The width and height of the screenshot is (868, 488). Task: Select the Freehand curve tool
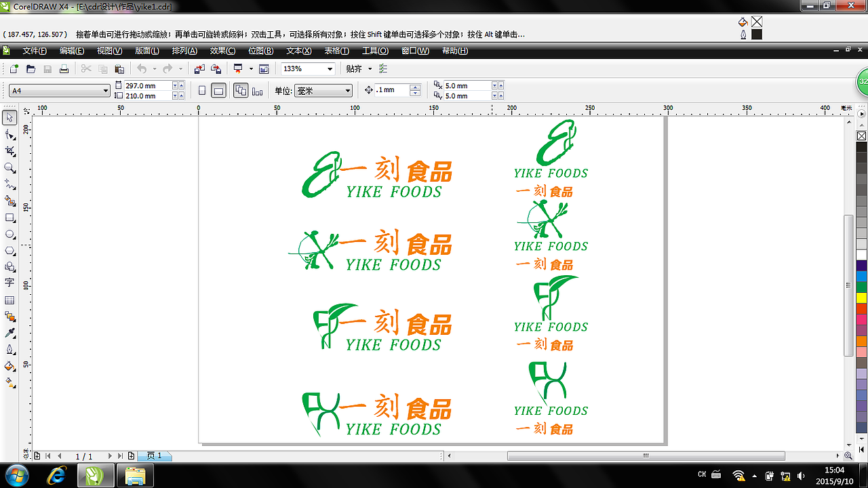[9, 184]
